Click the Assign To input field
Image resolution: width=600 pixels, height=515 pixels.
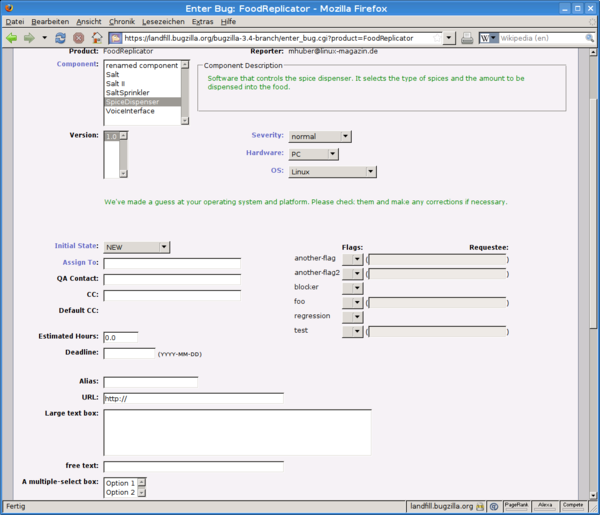(x=172, y=263)
